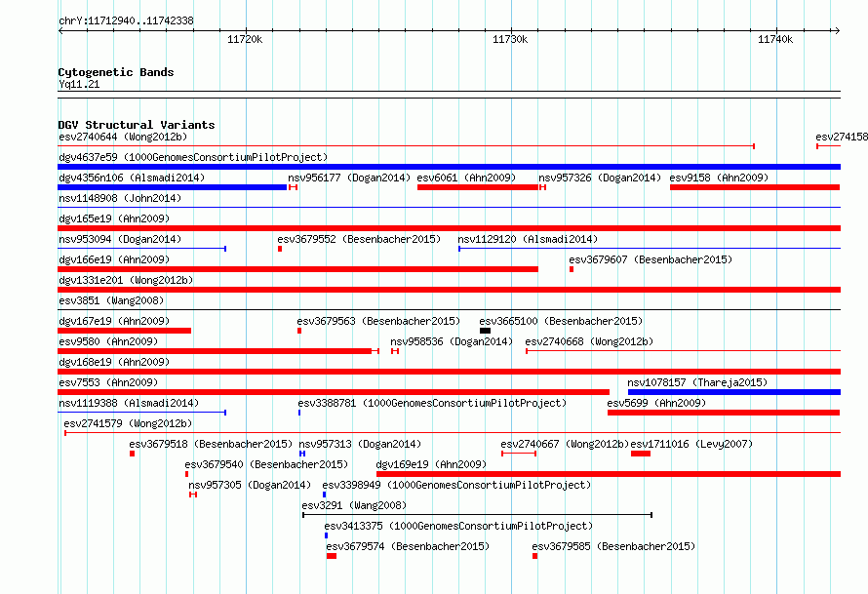Select the dgv166e19 (Ahn2009) red bar
This screenshot has width=868, height=594.
[x=297, y=269]
